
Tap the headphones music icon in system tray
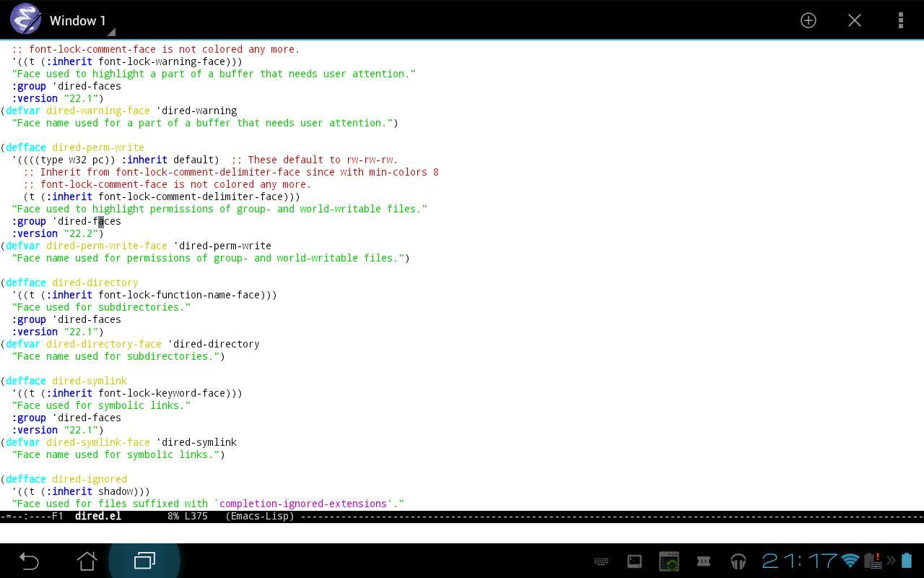738,561
